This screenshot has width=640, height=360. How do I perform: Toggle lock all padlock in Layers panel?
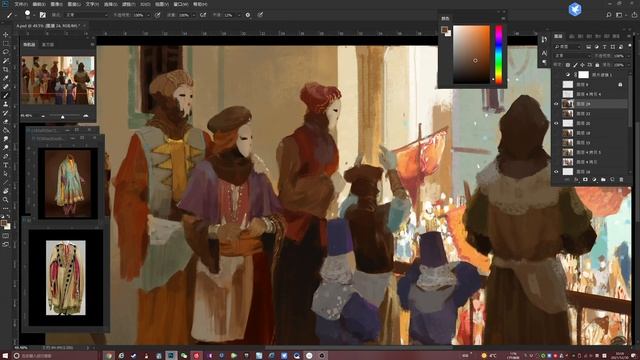(597, 65)
